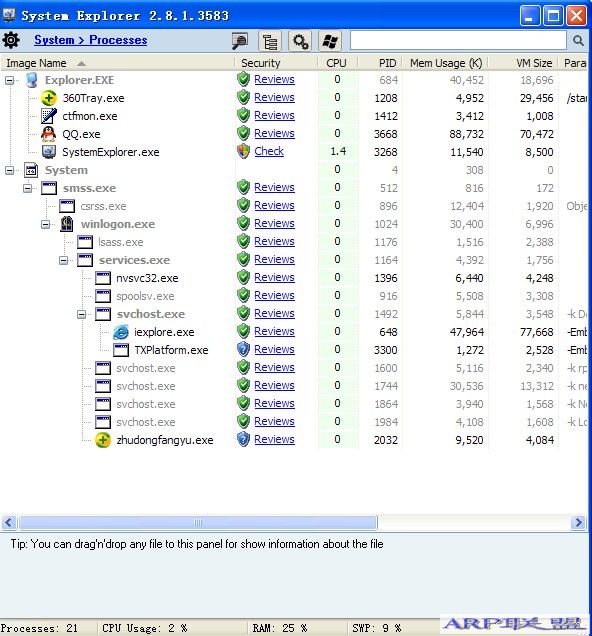Click the CPU Usage: 2 % status entry
The width and height of the screenshot is (592, 636).
145,628
